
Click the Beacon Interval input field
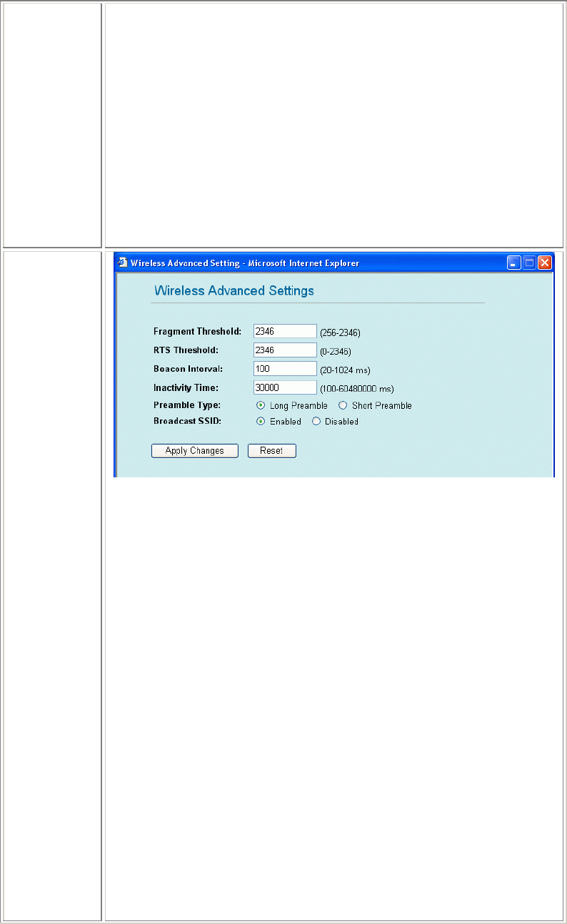pos(285,368)
